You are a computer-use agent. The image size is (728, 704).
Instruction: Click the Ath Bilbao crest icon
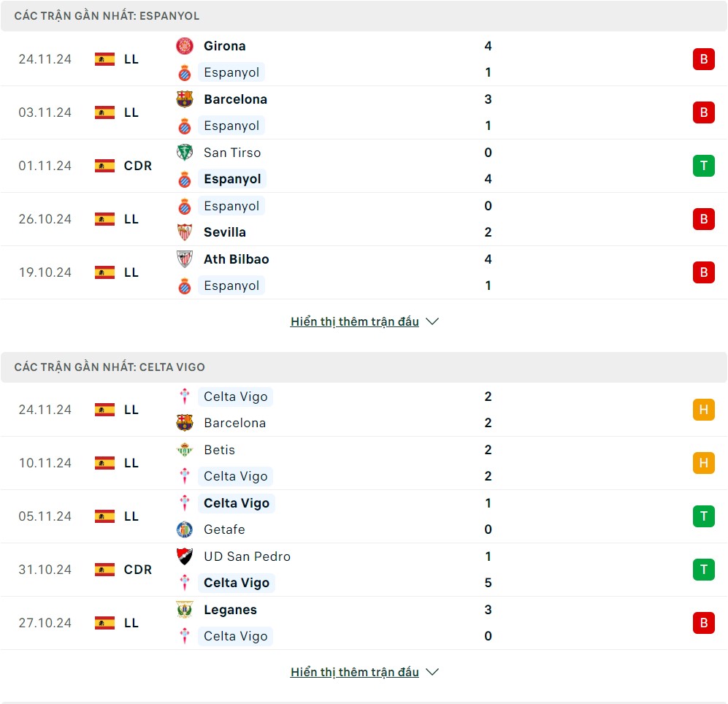click(185, 259)
